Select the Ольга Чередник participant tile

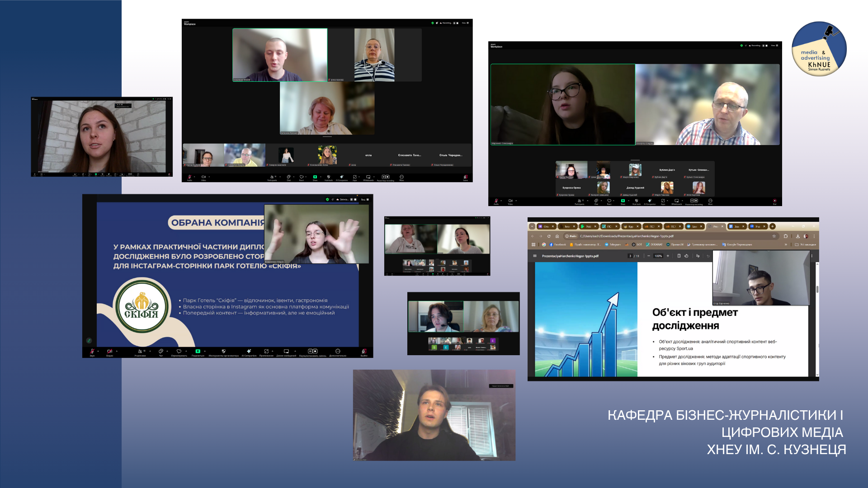(x=451, y=155)
